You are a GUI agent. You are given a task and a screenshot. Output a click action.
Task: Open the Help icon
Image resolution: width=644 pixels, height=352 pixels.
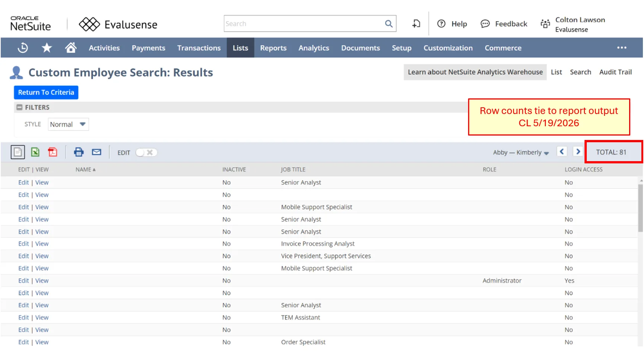[x=441, y=24]
